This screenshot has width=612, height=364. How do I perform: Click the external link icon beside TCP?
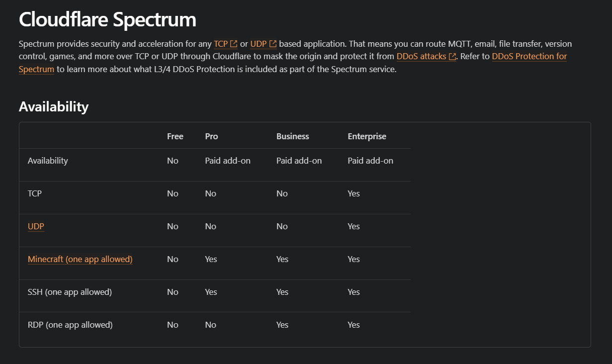click(x=234, y=44)
